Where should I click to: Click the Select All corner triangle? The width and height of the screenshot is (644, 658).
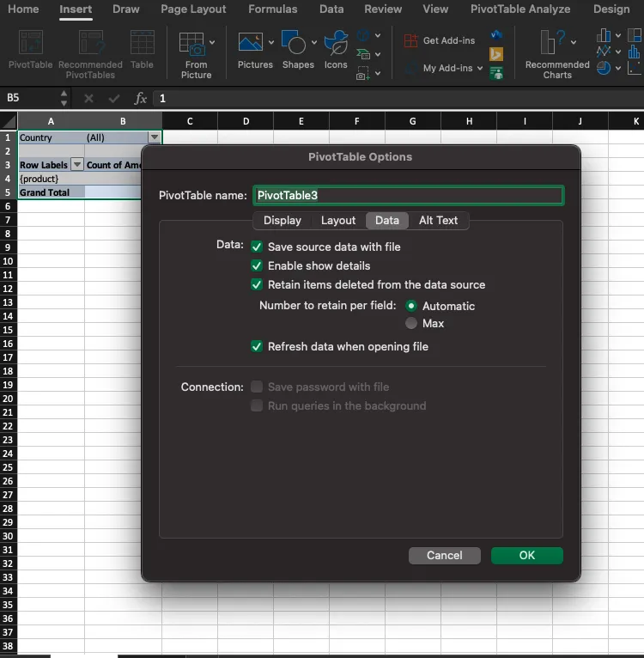[9, 121]
